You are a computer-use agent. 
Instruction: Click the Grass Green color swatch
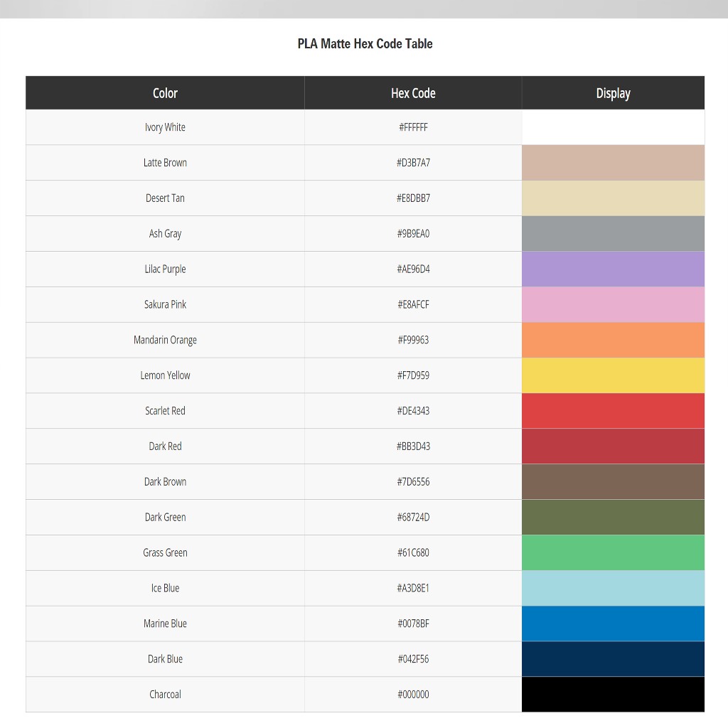pos(613,552)
